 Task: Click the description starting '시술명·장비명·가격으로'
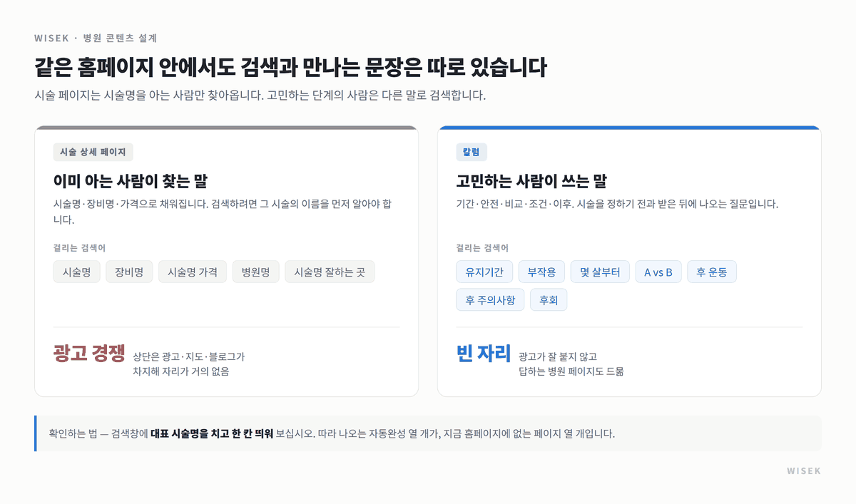(x=223, y=212)
